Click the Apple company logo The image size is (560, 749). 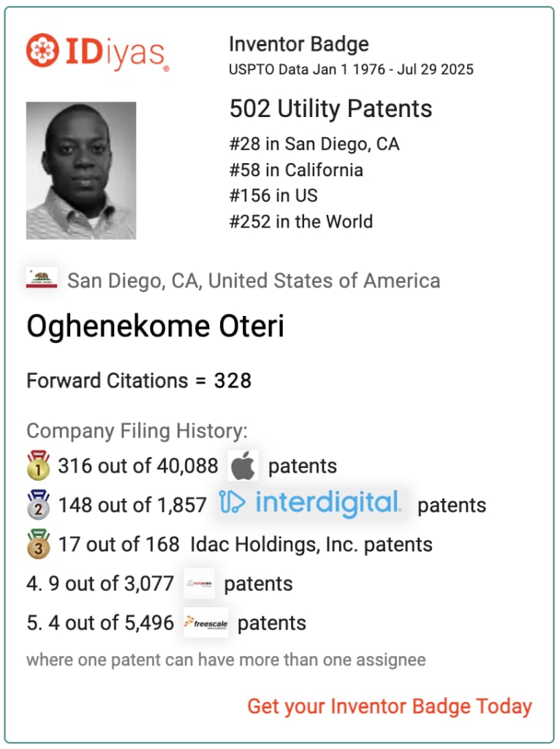pyautogui.click(x=243, y=466)
